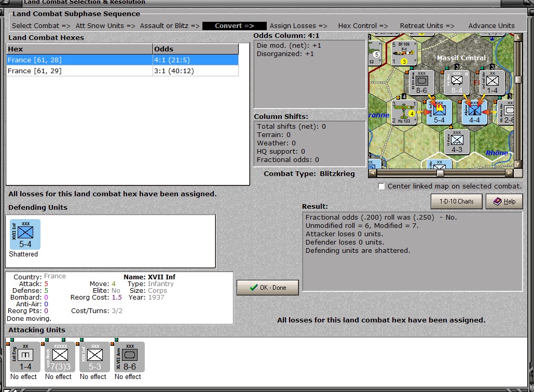Click the Hex Control subphase step
This screenshot has height=392, width=534.
point(363,26)
